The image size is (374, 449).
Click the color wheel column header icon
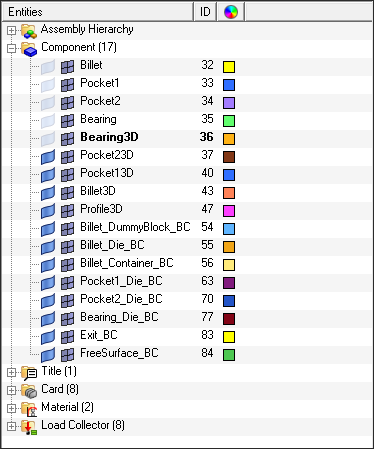(231, 12)
